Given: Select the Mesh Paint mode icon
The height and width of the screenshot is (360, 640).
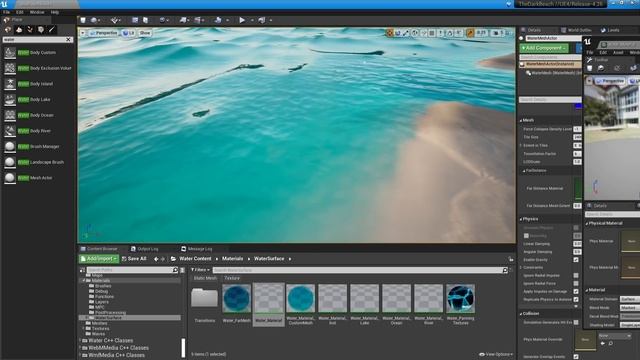Looking at the screenshot, I should (41, 29).
